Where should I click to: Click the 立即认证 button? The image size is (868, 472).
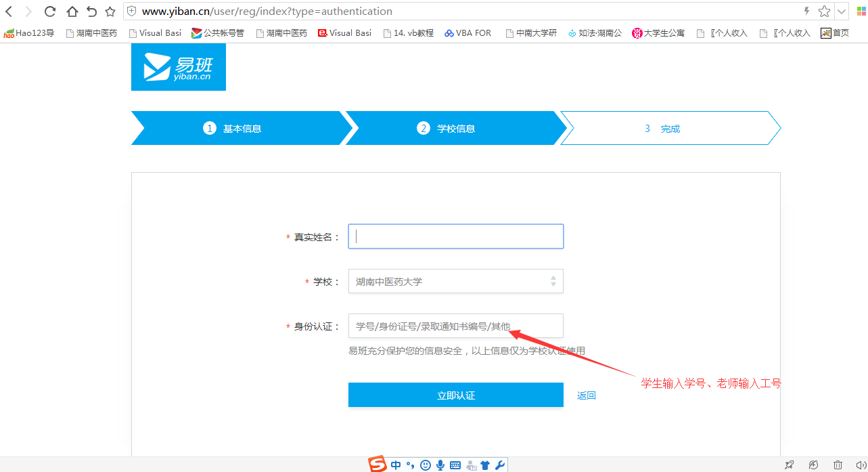455,395
